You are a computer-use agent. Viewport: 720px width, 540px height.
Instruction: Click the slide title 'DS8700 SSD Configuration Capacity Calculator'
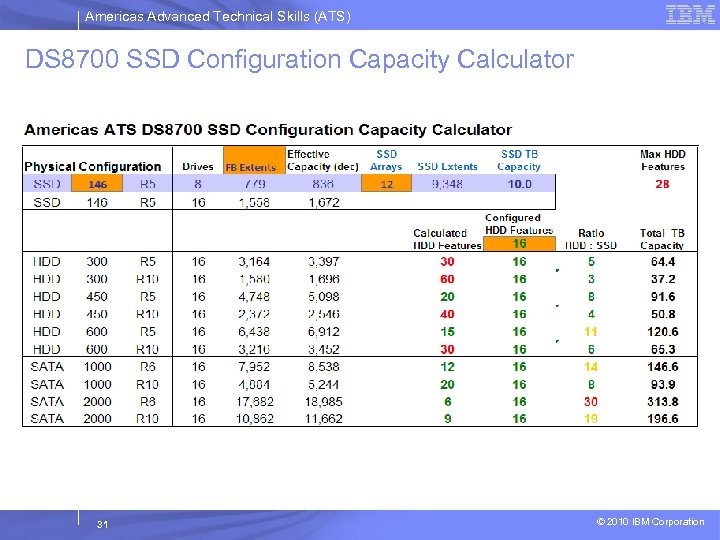(x=299, y=59)
